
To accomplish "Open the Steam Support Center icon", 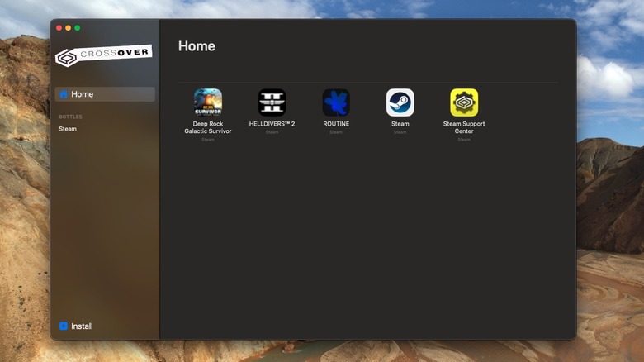I will [464, 102].
